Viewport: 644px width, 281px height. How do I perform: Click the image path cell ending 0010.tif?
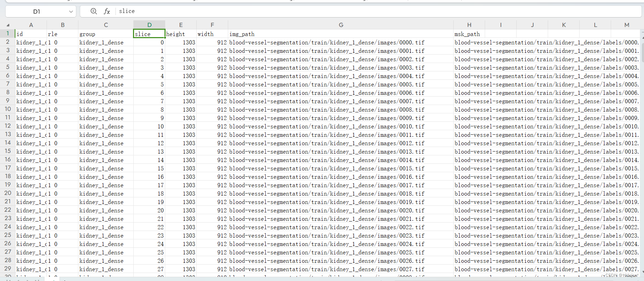pos(341,126)
